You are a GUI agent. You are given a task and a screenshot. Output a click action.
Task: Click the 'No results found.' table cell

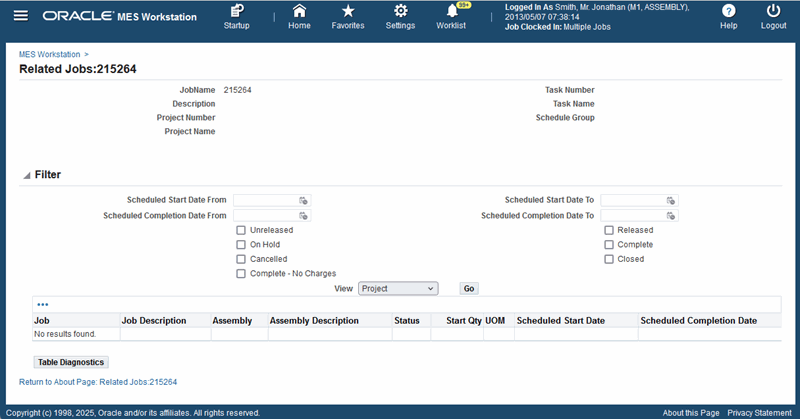click(x=76, y=334)
